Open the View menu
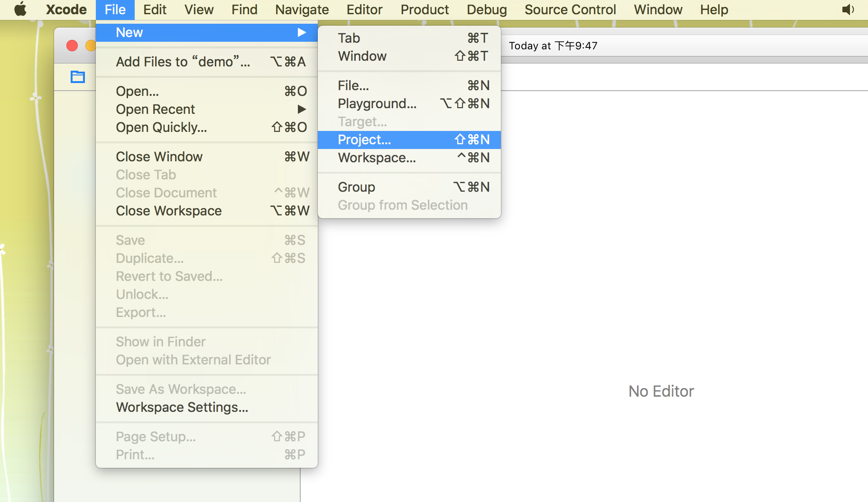The width and height of the screenshot is (868, 502). coord(199,9)
